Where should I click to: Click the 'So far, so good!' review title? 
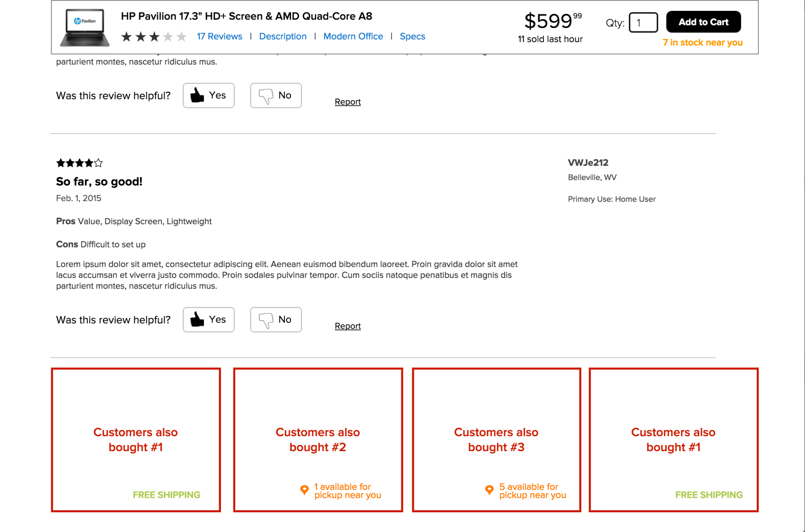coord(99,181)
